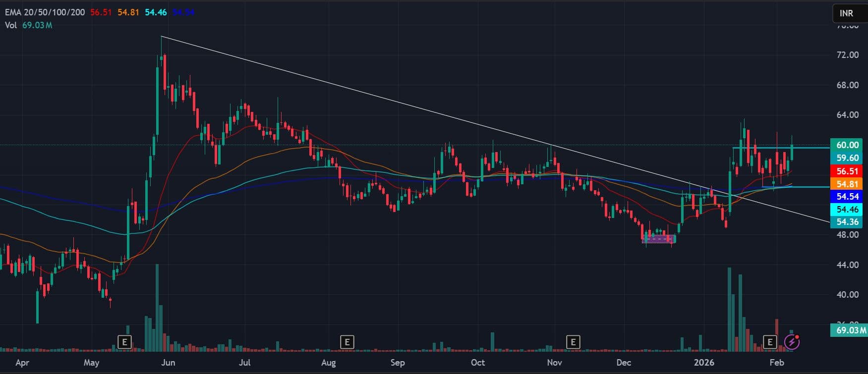Select the EMA 20/50/100/200 indicator title

tap(45, 12)
